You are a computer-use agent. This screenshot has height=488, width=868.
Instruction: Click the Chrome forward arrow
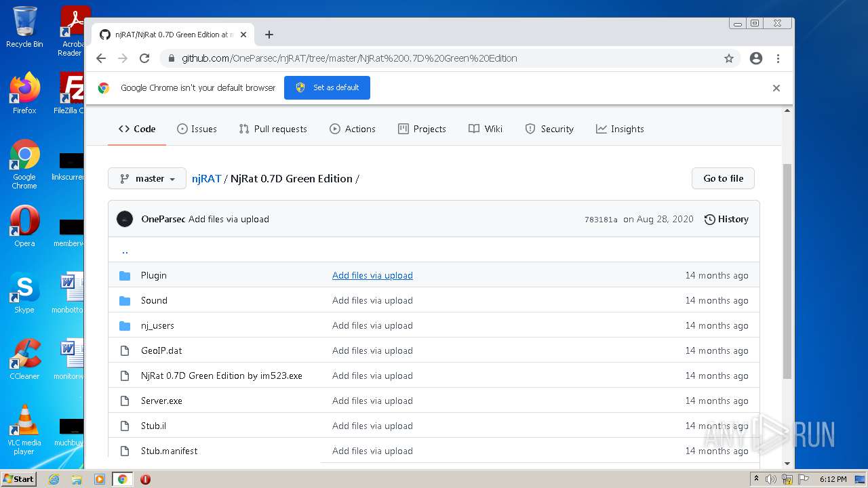point(123,58)
